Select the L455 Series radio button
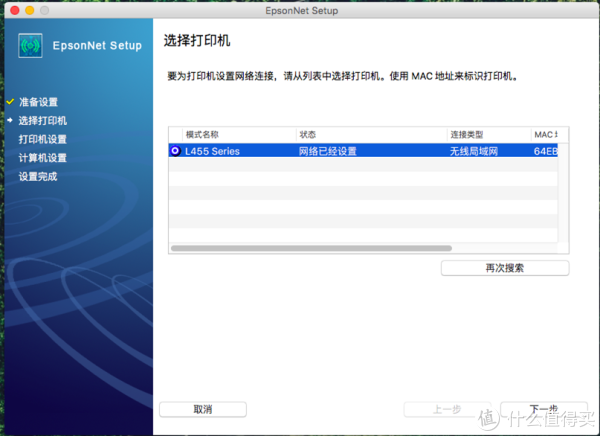Viewport: 600px width, 436px height. (x=175, y=151)
